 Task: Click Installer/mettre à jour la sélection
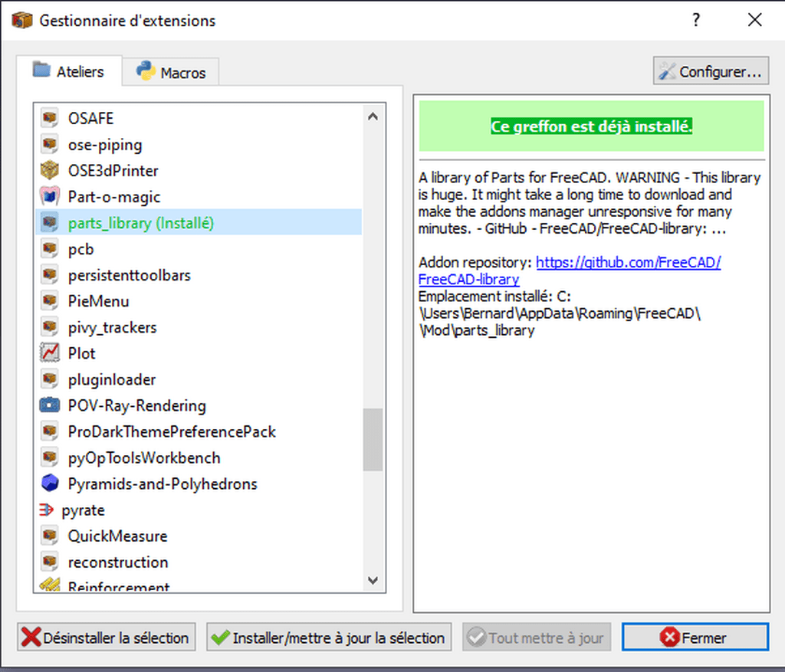pos(329,637)
